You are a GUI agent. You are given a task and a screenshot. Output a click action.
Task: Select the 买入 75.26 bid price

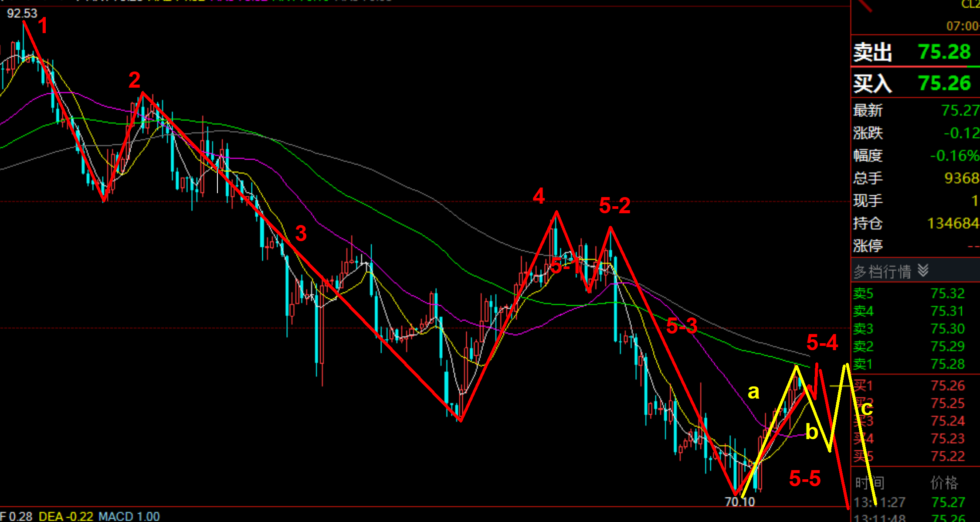coord(945,83)
